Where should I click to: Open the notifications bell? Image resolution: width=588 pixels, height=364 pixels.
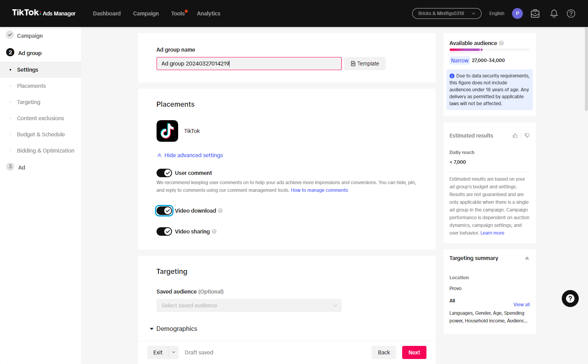pos(554,13)
